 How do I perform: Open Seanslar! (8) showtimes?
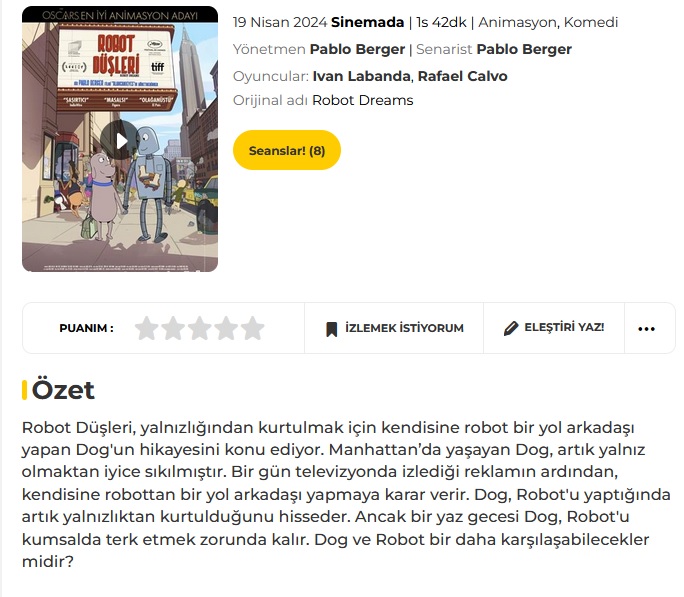[x=287, y=150]
